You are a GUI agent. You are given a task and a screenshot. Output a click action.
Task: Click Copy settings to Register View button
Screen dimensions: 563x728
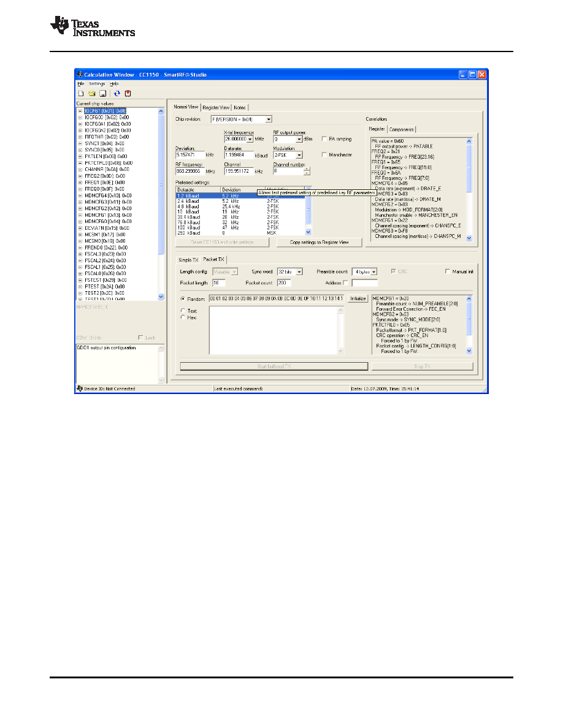click(319, 242)
